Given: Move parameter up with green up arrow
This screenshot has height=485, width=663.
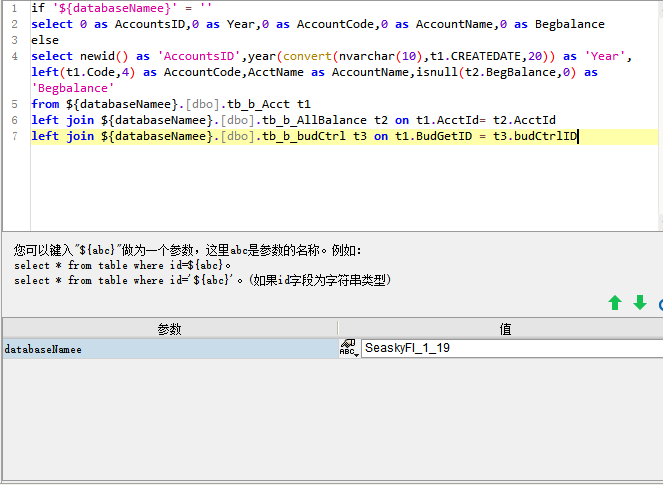Looking at the screenshot, I should click(615, 303).
